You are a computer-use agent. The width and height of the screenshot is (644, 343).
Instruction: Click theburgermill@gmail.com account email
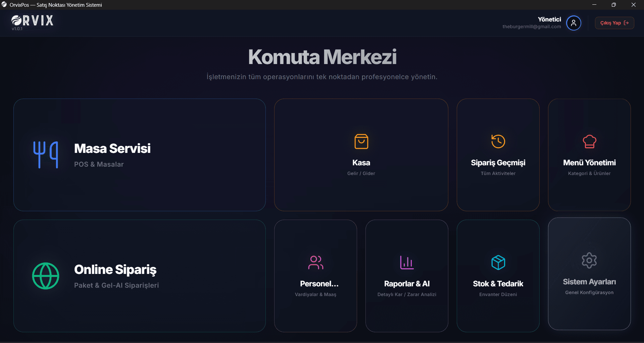coord(532,27)
